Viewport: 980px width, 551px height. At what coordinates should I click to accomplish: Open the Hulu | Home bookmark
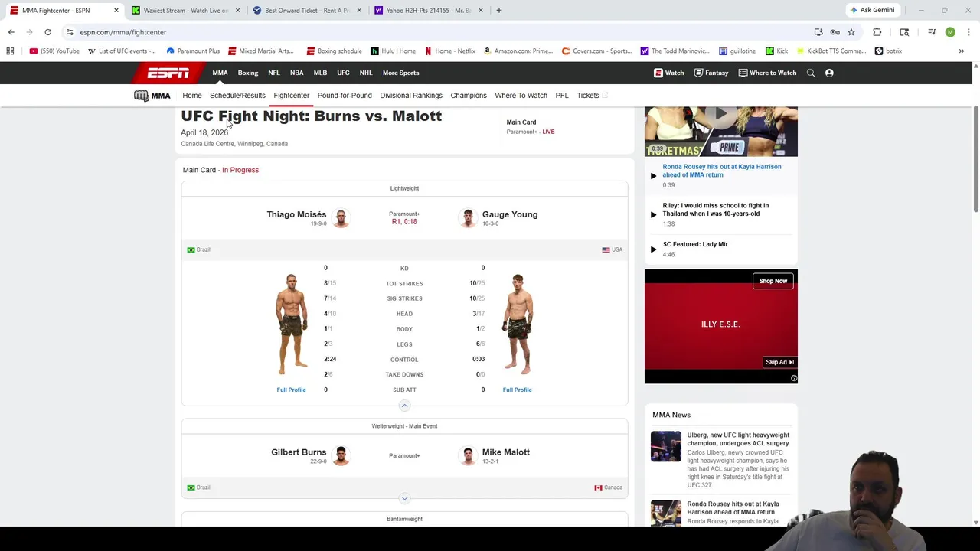[x=393, y=51]
